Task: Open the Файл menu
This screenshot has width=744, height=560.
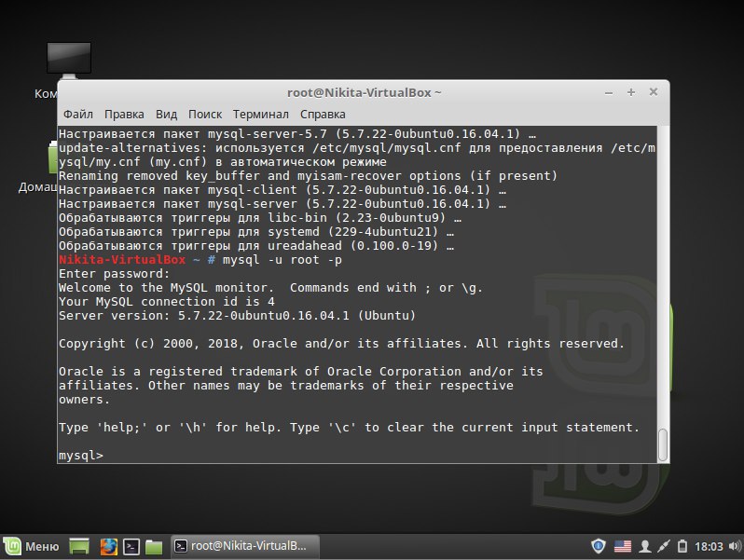Action: 78,115
